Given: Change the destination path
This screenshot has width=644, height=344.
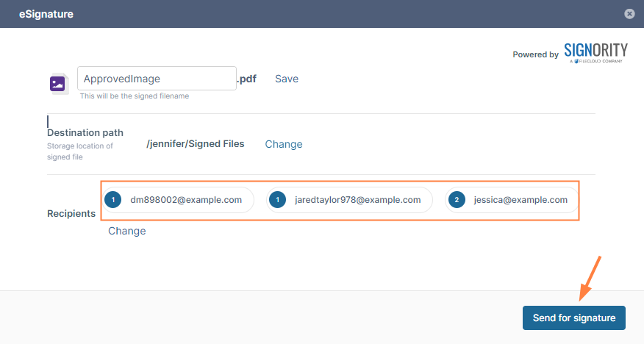Looking at the screenshot, I should [x=284, y=144].
